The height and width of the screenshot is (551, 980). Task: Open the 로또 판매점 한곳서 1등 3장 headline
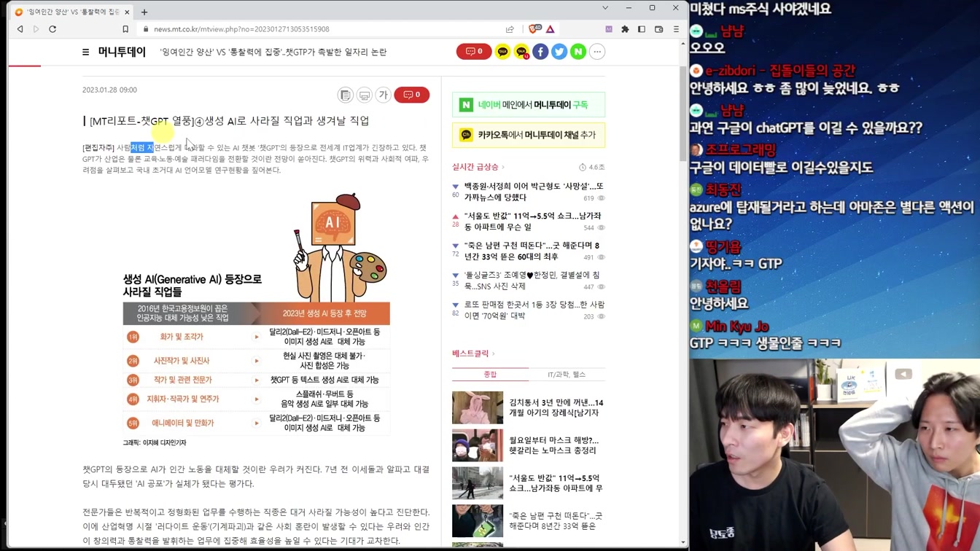534,310
